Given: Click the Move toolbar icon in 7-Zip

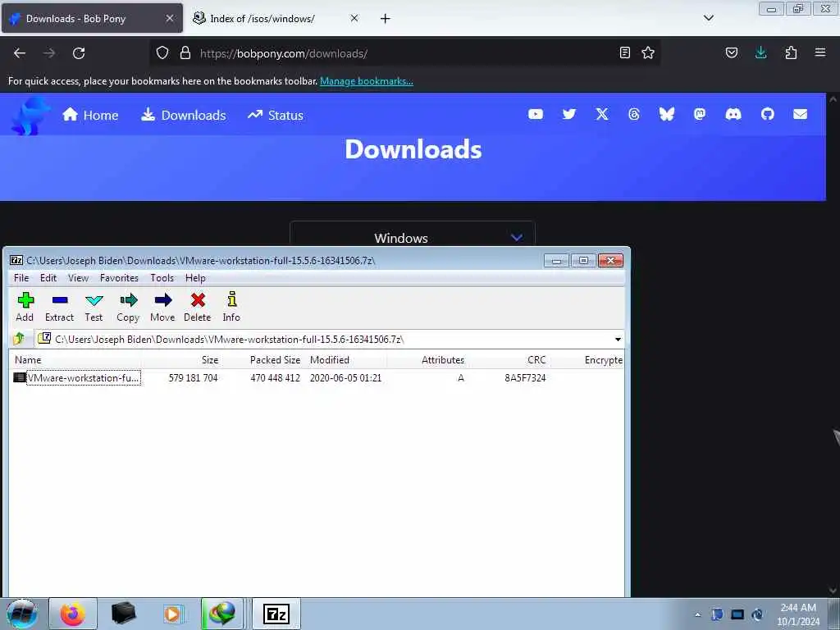Looking at the screenshot, I should (162, 307).
